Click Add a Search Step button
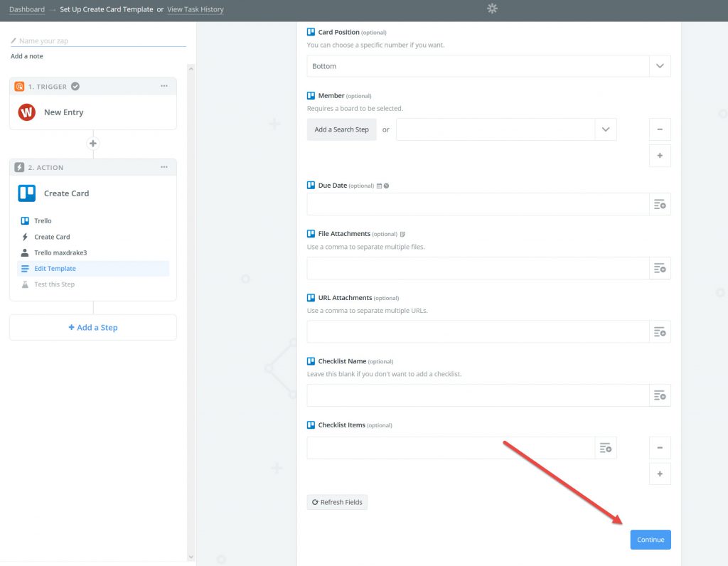728x566 pixels. (x=341, y=129)
